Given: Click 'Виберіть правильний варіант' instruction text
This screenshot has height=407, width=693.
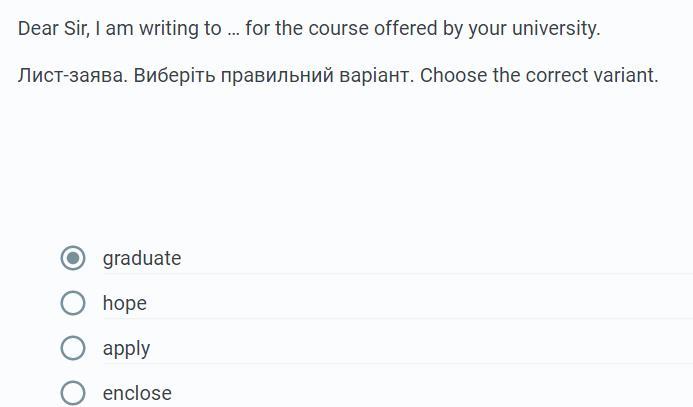Looking at the screenshot, I should 273,75.
